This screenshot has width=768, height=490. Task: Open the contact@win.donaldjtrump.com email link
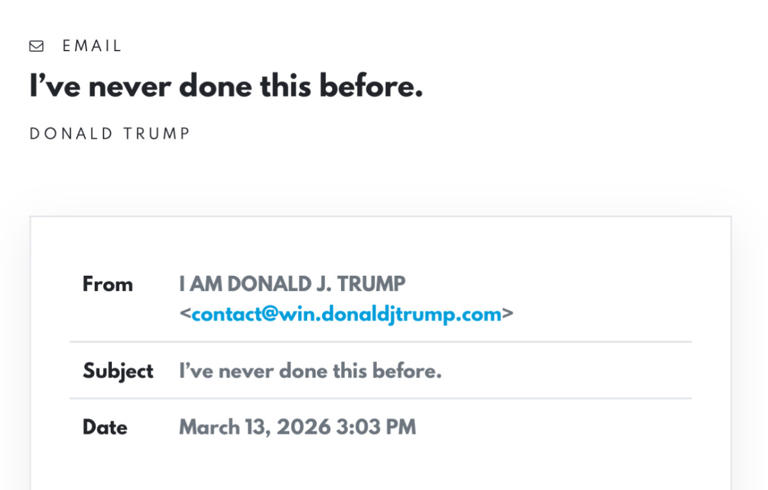pos(346,314)
